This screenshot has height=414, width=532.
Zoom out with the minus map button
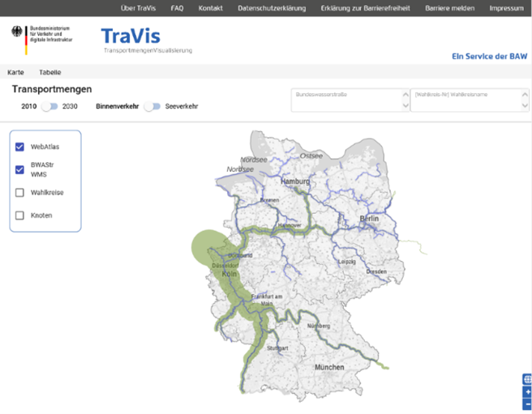527,403
